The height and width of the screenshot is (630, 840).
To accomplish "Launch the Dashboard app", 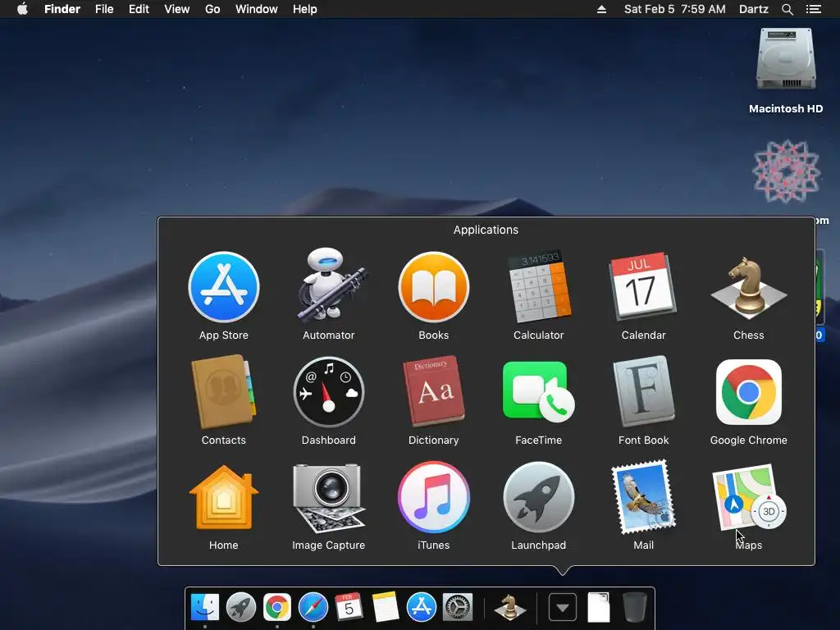I will coord(329,392).
